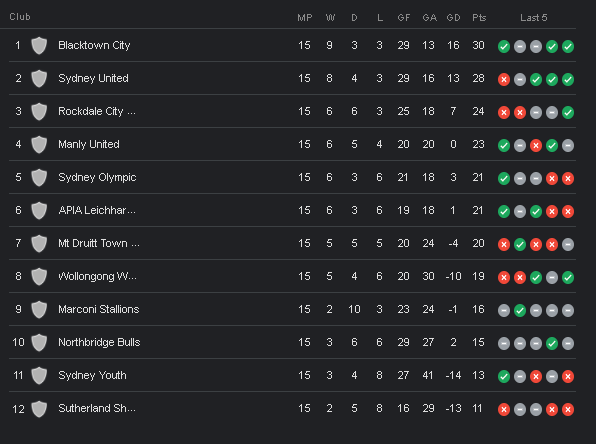
Task: Click the Pts column header
Action: pyautogui.click(x=479, y=17)
